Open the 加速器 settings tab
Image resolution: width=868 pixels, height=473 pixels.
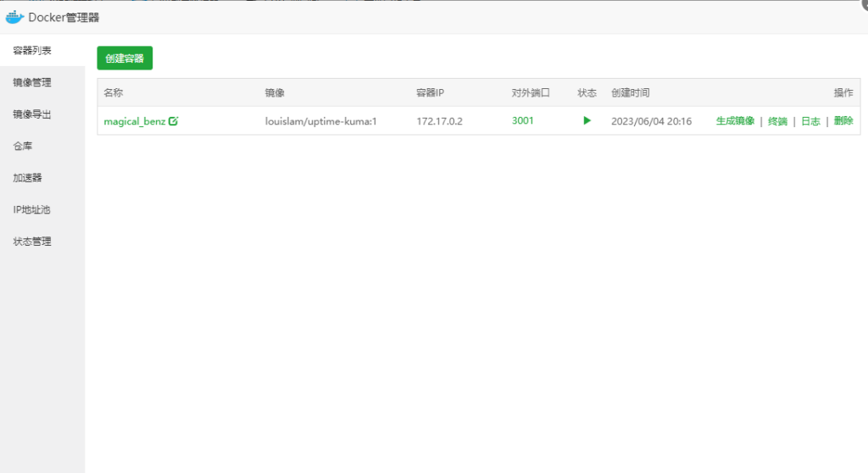pyautogui.click(x=28, y=178)
